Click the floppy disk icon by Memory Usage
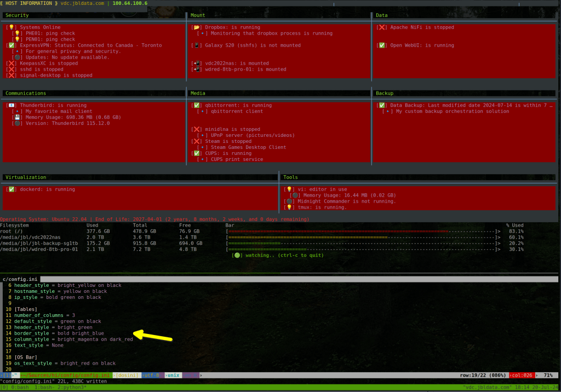The width and height of the screenshot is (561, 392). 18,117
